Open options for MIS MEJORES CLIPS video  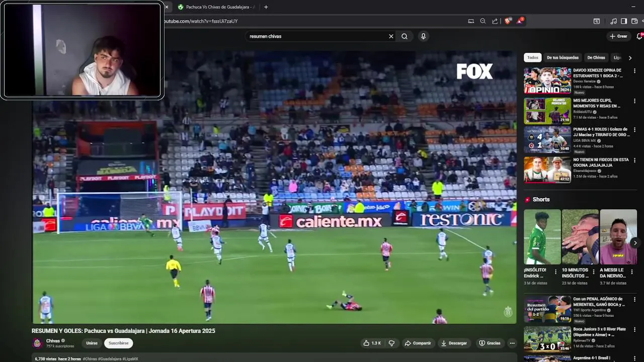(634, 101)
